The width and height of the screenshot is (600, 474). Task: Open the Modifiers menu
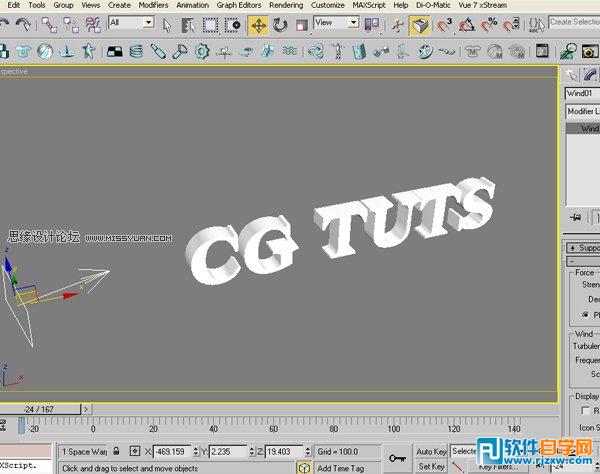pyautogui.click(x=153, y=5)
